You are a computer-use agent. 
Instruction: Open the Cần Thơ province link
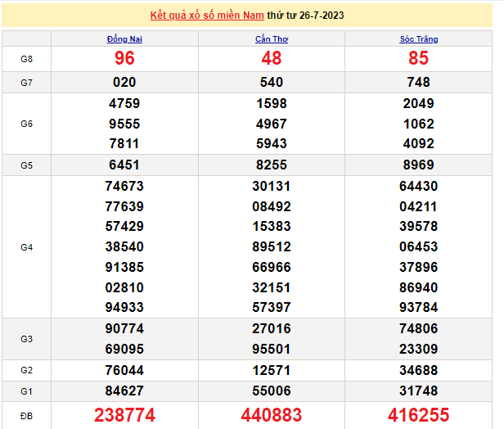point(271,39)
